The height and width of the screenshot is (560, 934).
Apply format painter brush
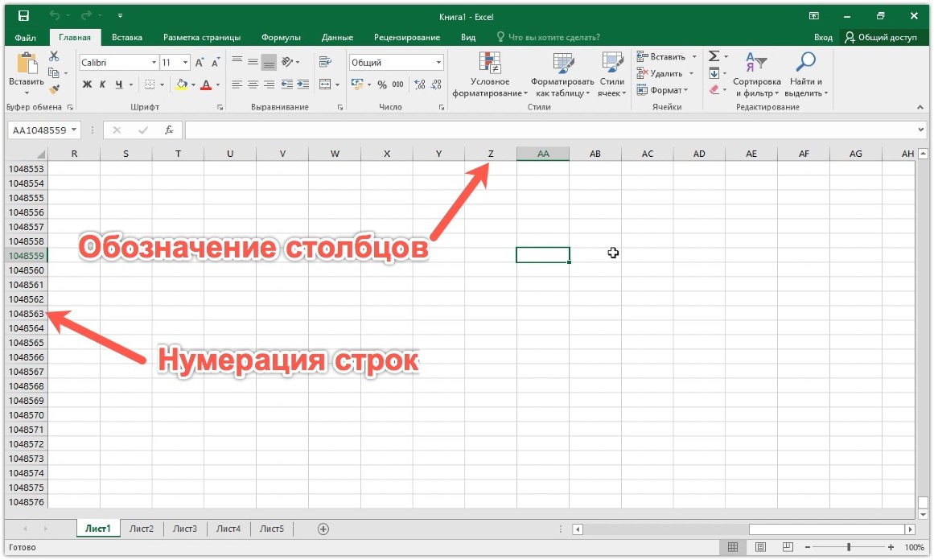click(x=54, y=89)
